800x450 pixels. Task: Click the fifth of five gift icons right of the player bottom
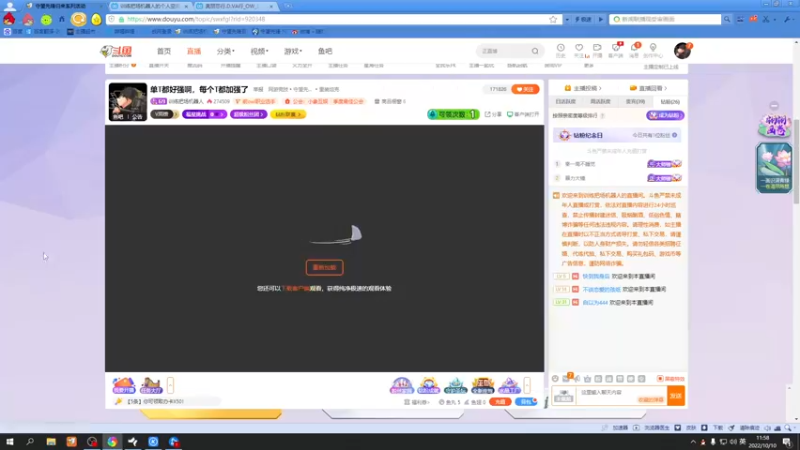coord(509,385)
